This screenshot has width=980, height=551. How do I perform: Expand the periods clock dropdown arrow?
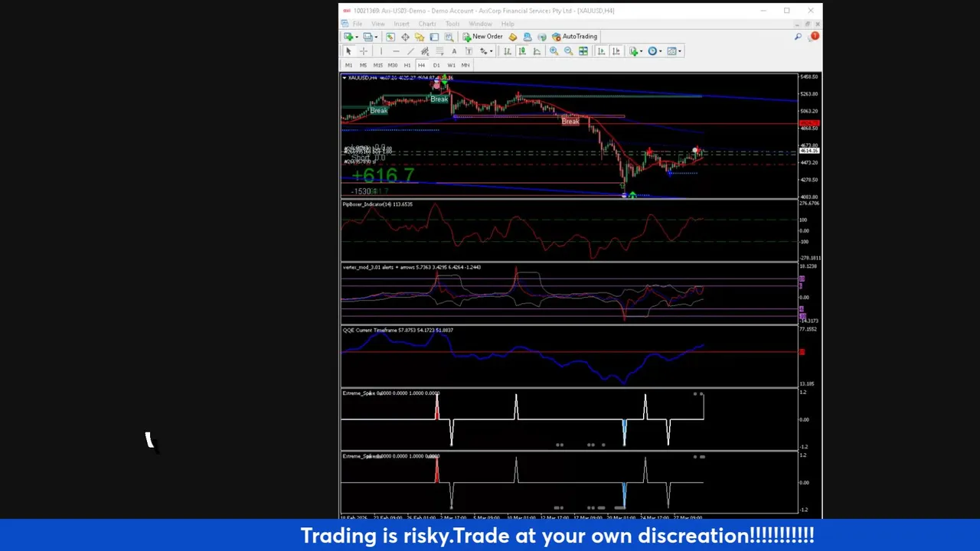point(661,51)
